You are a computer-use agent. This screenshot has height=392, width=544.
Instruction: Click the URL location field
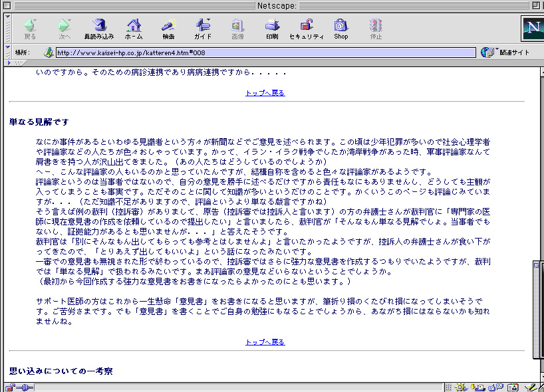[266, 52]
